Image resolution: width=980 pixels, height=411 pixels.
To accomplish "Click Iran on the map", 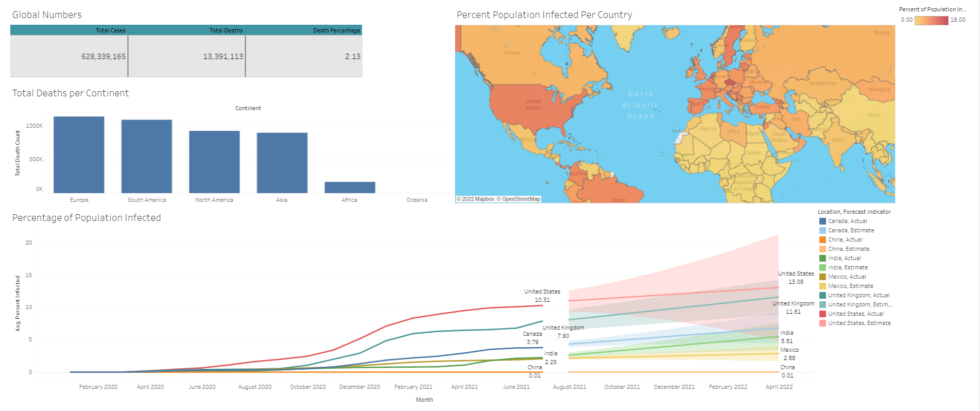I will (796, 119).
